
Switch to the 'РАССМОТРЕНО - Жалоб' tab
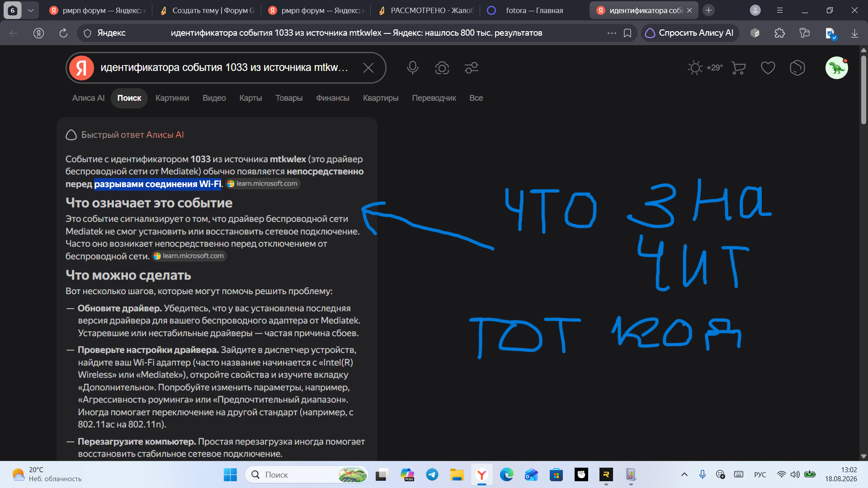(x=426, y=10)
